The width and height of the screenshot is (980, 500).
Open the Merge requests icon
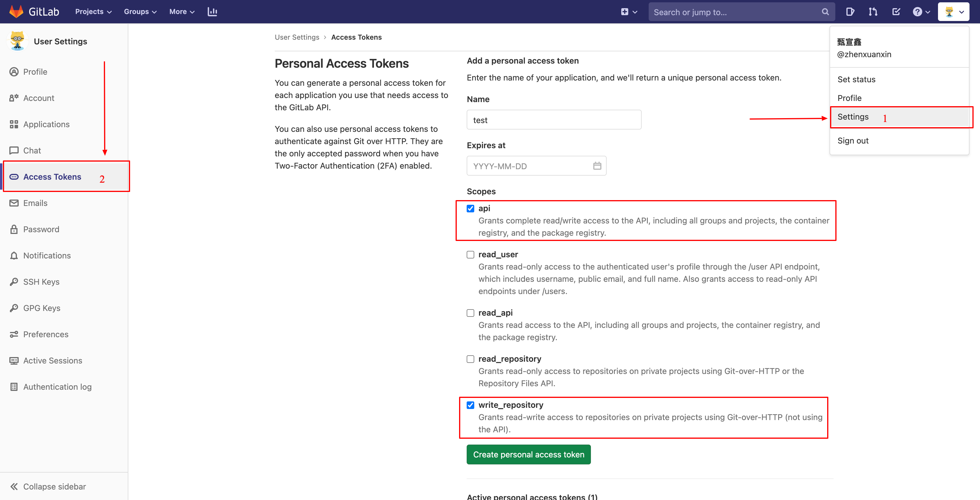tap(873, 12)
